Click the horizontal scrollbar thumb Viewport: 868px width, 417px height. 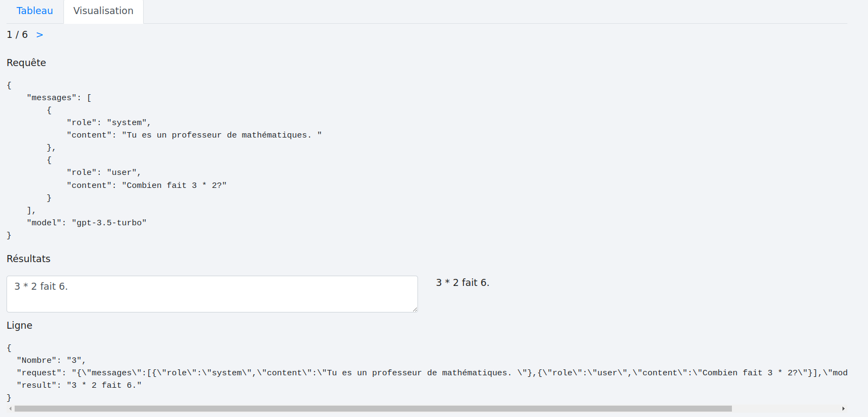point(373,409)
